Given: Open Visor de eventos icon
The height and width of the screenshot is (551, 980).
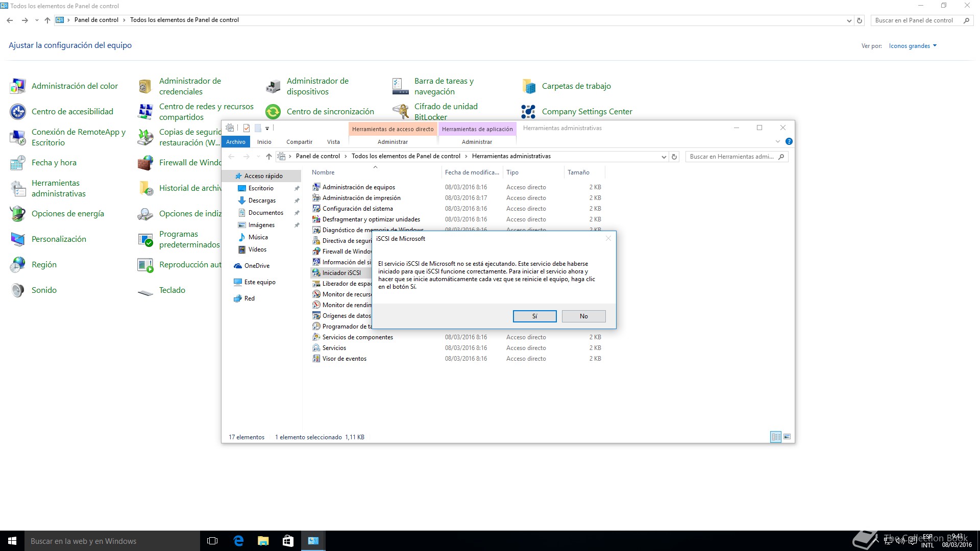Looking at the screenshot, I should 316,359.
